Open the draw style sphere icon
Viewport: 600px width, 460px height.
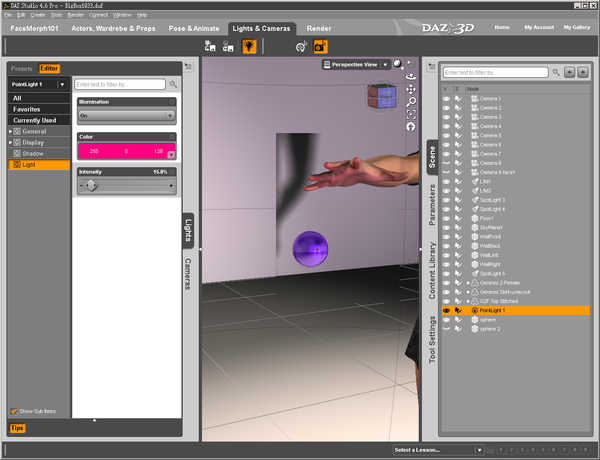point(398,64)
